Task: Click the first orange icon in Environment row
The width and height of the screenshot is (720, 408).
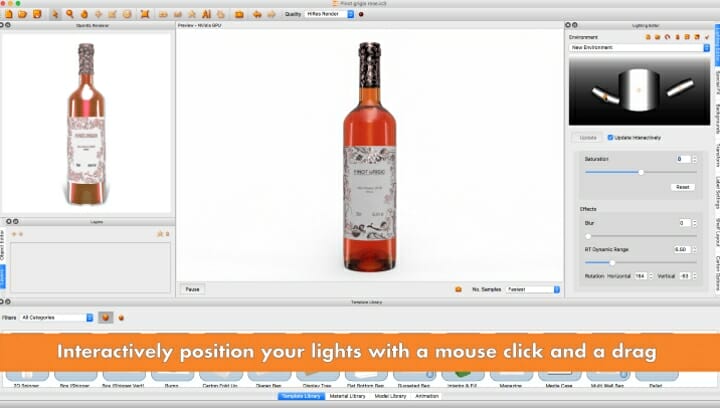Action: (x=648, y=37)
